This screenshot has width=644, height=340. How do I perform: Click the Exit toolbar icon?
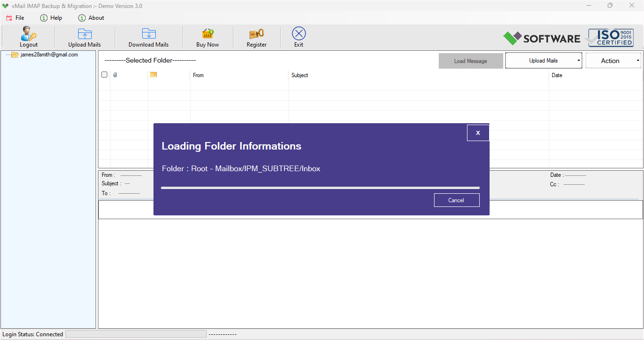click(x=299, y=34)
